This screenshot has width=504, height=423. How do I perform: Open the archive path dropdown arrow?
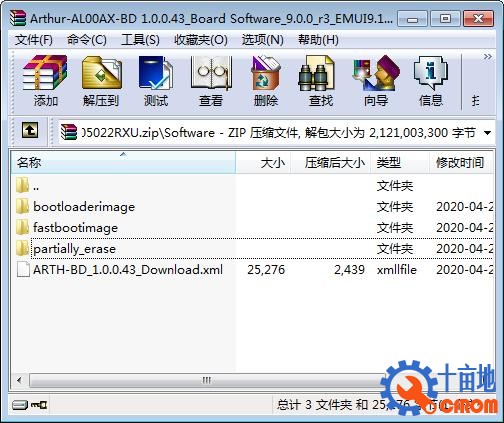pyautogui.click(x=487, y=133)
